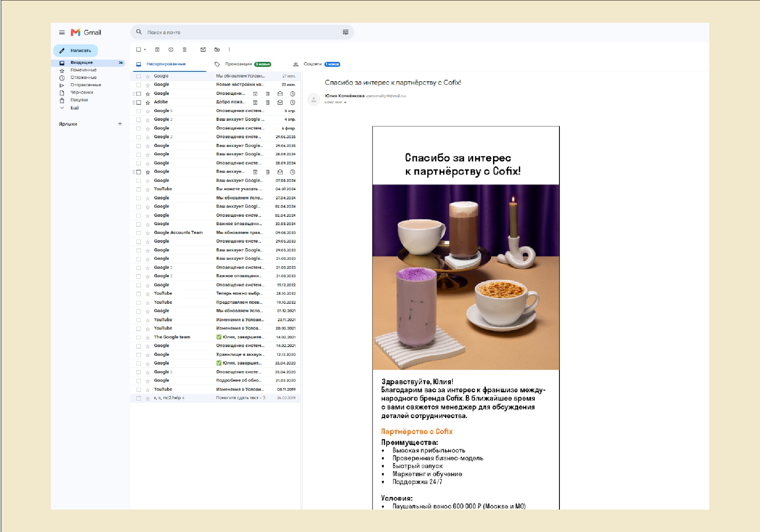This screenshot has width=760, height=532.
Task: Click the Cofix drinks image in the email
Action: coord(466,277)
